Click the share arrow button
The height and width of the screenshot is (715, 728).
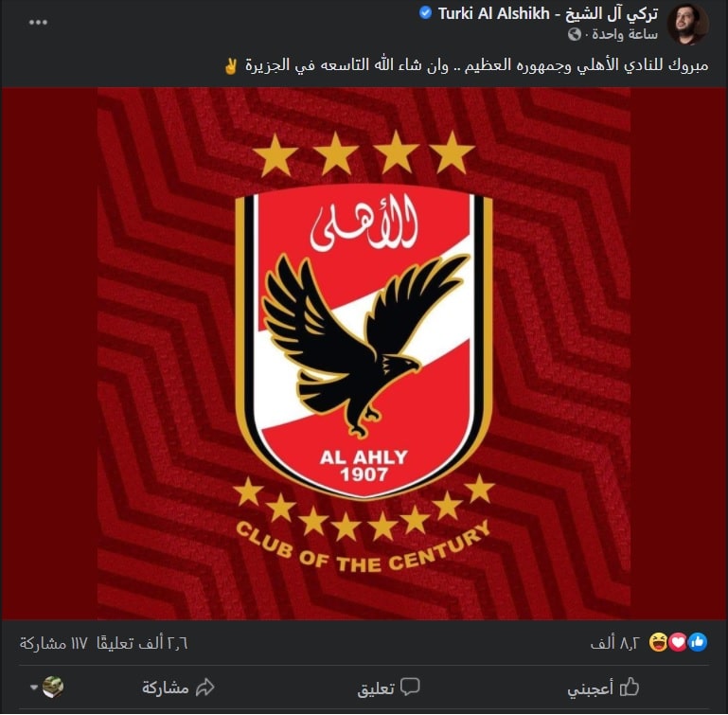click(178, 688)
